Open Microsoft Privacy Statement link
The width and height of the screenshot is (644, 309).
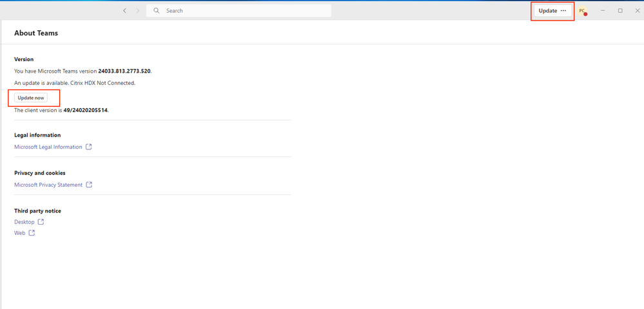(48, 185)
